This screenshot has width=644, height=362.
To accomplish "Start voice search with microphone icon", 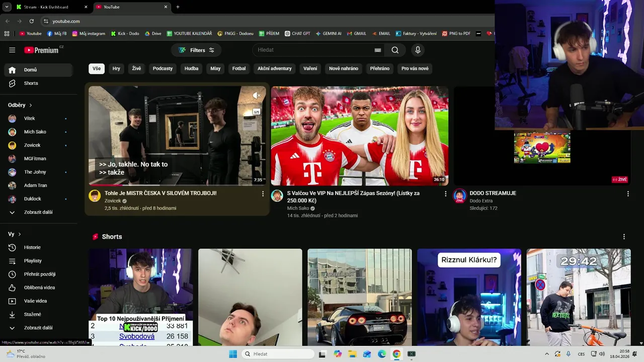I will (x=417, y=50).
